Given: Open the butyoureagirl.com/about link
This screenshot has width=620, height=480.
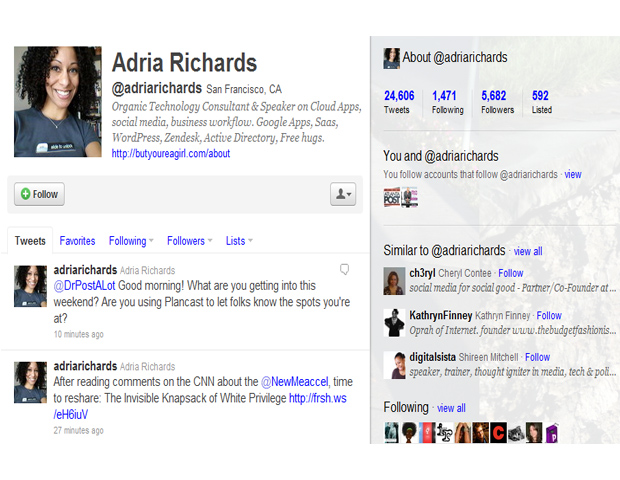Looking at the screenshot, I should [170, 154].
